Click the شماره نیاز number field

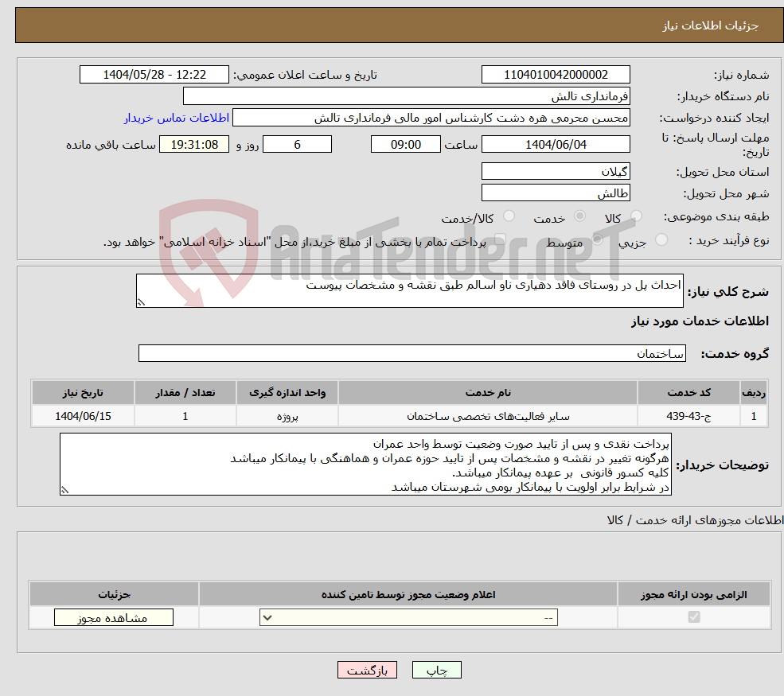(x=556, y=75)
